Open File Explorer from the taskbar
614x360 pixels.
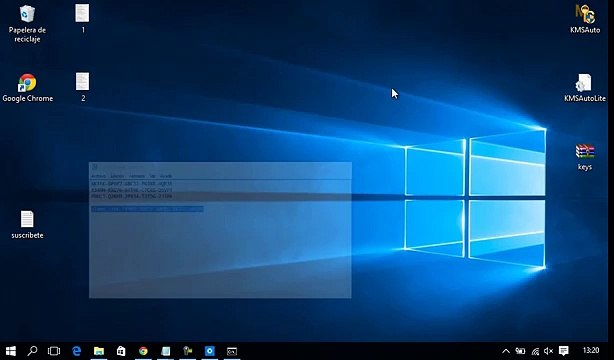coord(99,351)
